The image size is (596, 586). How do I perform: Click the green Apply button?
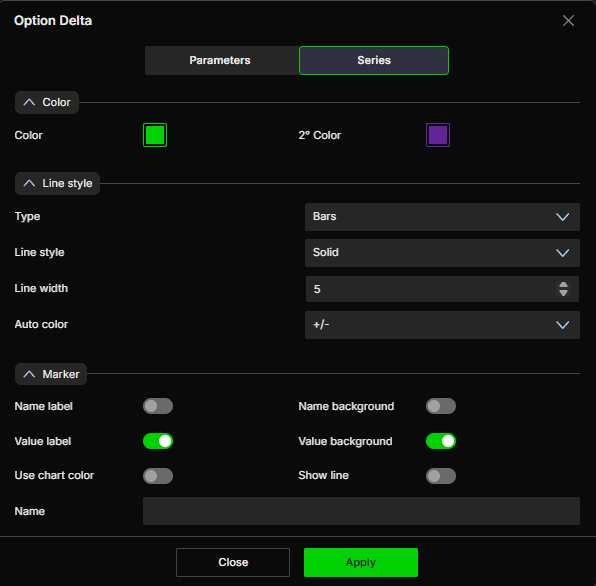tap(361, 562)
